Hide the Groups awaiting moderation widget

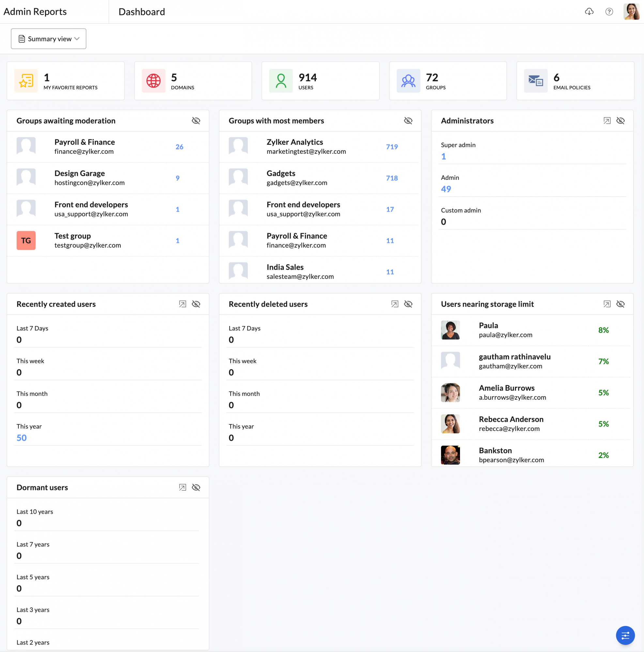click(196, 121)
